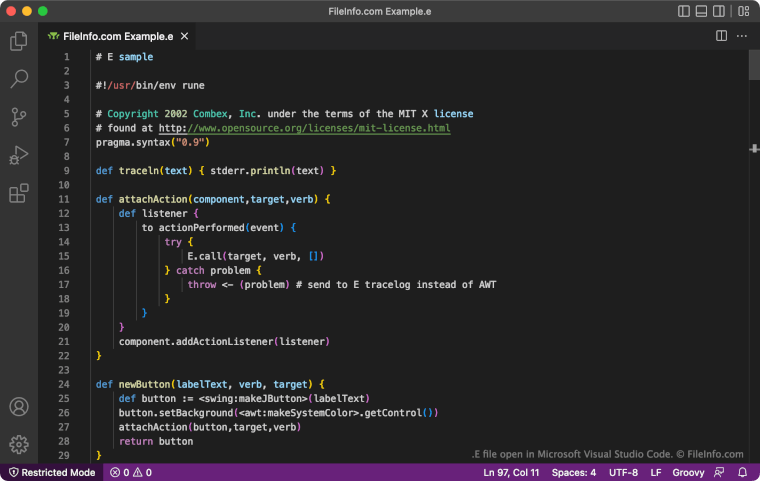Open the editor More Actions ellipsis menu
The image size is (760, 481).
[742, 36]
